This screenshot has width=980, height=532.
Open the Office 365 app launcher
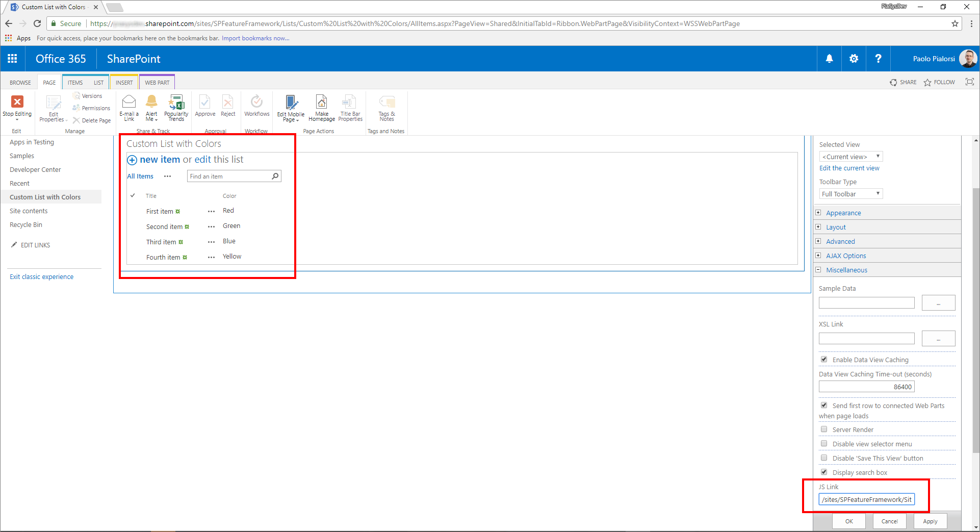point(12,59)
